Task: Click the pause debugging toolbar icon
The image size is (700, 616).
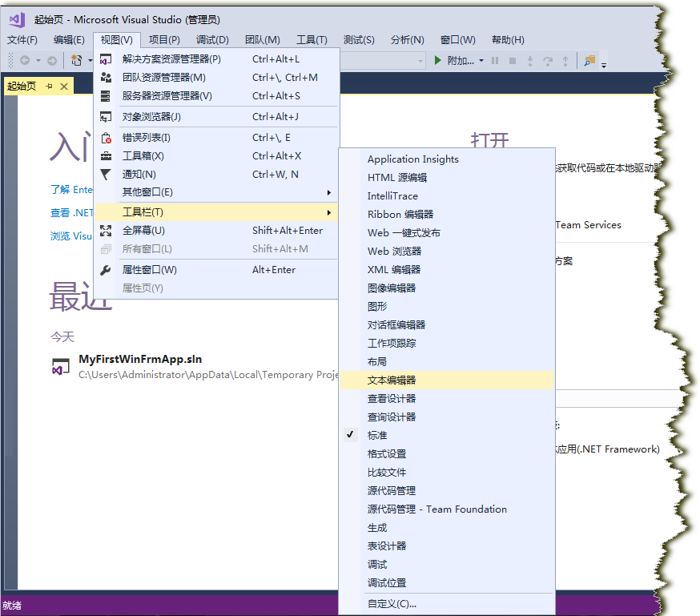Action: (495, 60)
